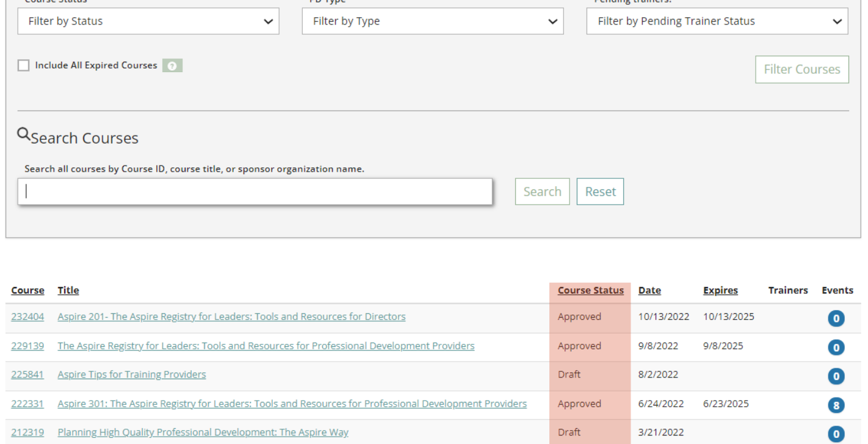
Task: Sort table by Date column header
Action: (649, 291)
